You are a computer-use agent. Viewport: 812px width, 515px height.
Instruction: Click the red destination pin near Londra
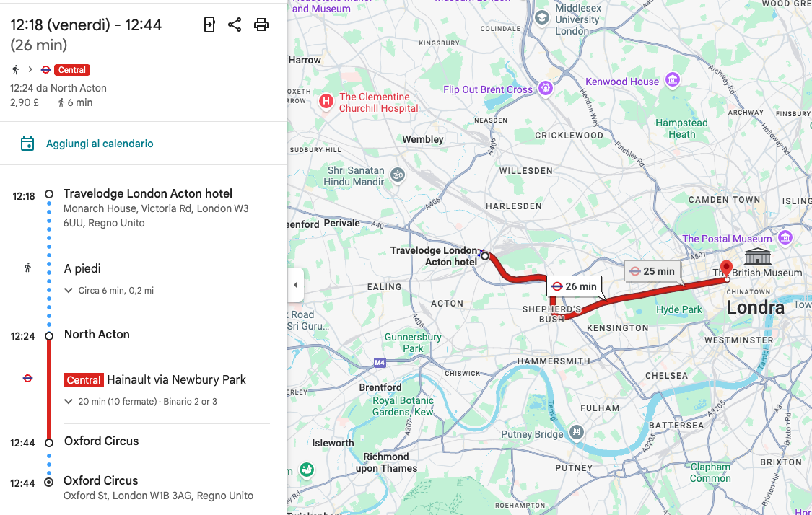pos(727,269)
